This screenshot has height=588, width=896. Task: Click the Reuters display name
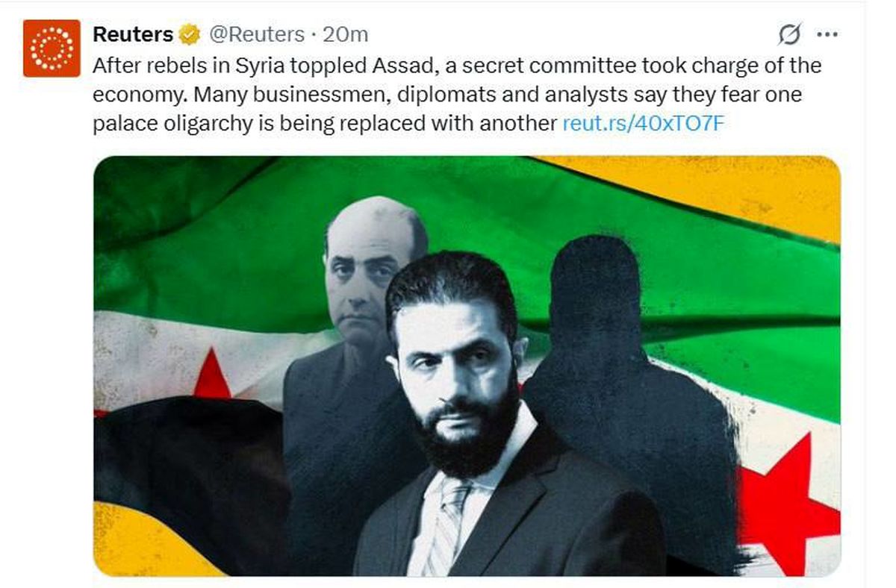pyautogui.click(x=133, y=34)
